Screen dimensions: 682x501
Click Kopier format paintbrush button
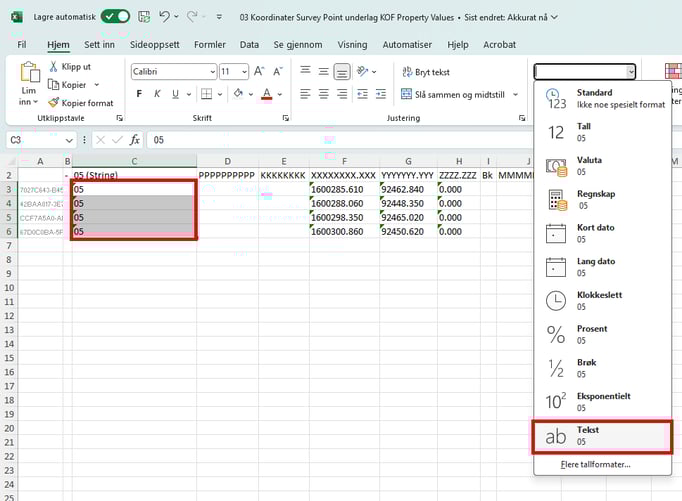pyautogui.click(x=81, y=103)
